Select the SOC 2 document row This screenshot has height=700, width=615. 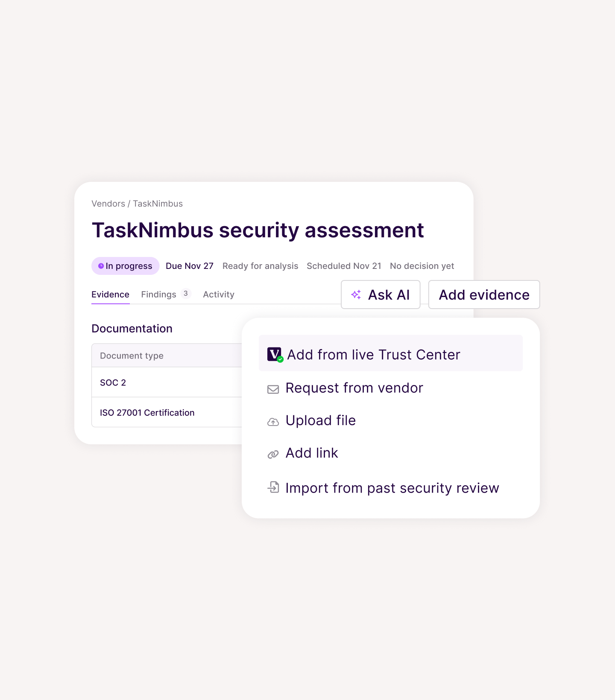tap(113, 382)
